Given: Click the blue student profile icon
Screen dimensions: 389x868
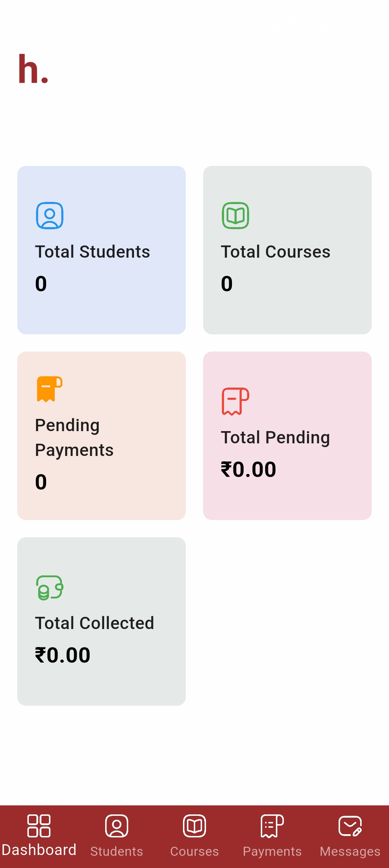Looking at the screenshot, I should click(50, 216).
